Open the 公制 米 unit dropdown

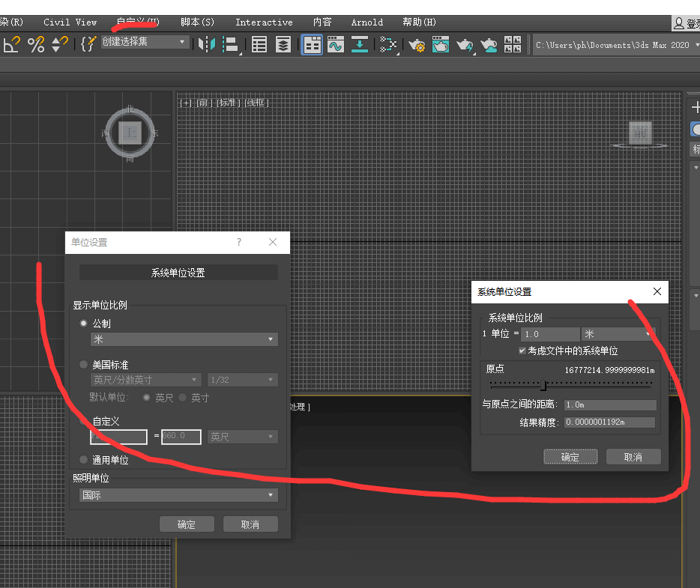(x=184, y=339)
